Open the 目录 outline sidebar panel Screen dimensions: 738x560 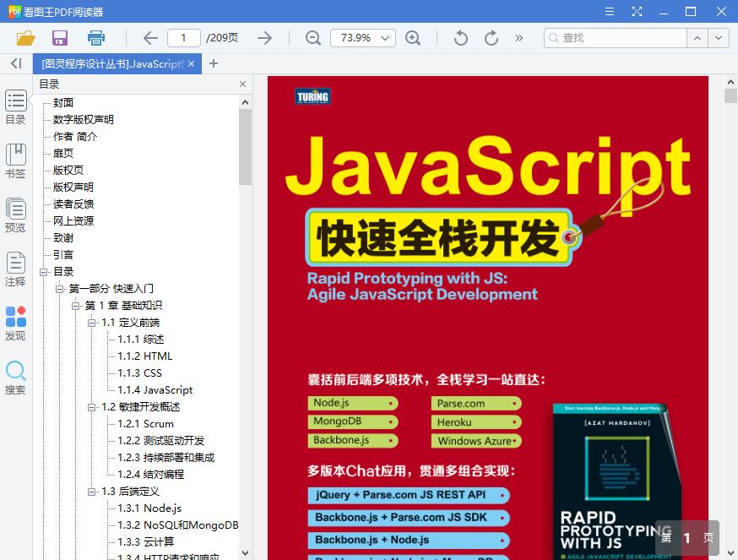[x=15, y=106]
